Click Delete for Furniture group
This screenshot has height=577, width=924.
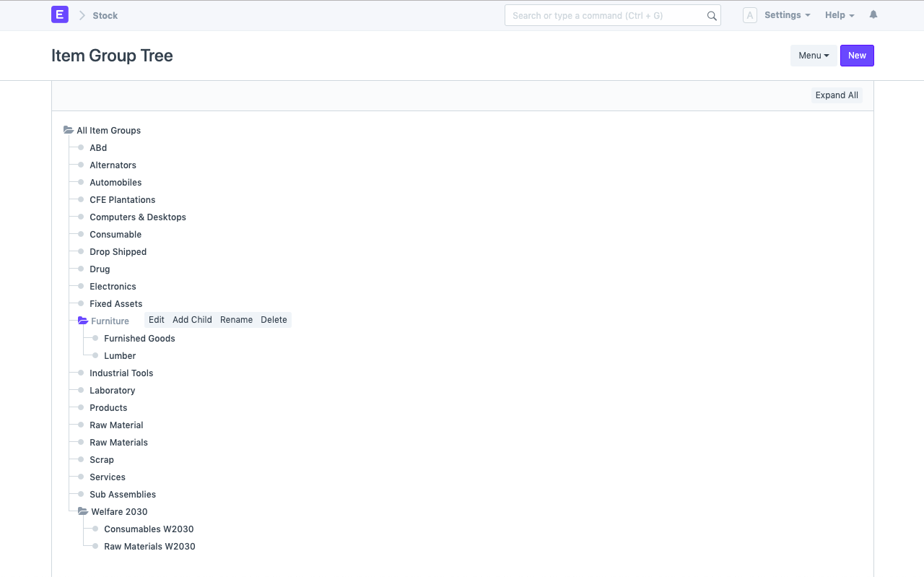274,320
